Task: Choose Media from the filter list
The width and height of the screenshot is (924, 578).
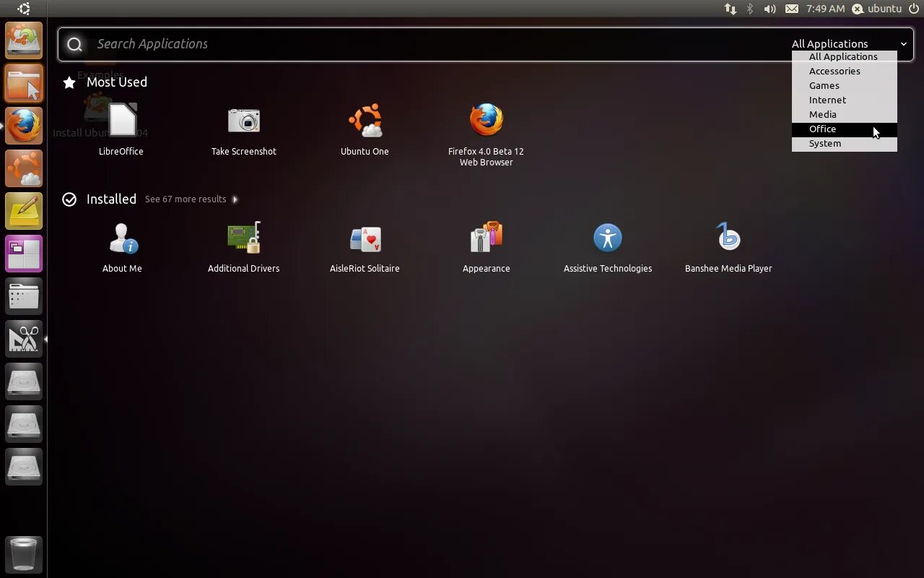Action: (x=844, y=114)
